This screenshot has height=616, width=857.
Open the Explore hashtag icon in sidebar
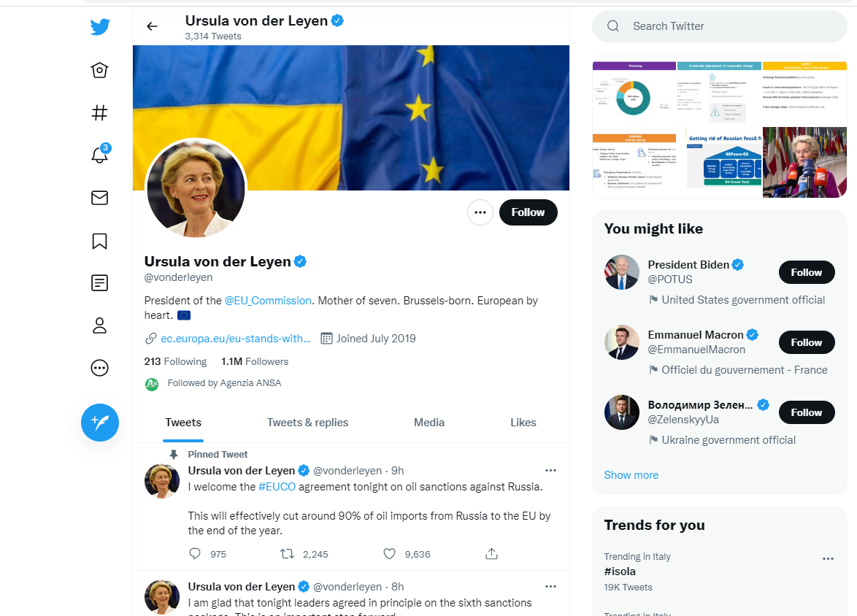coord(99,112)
